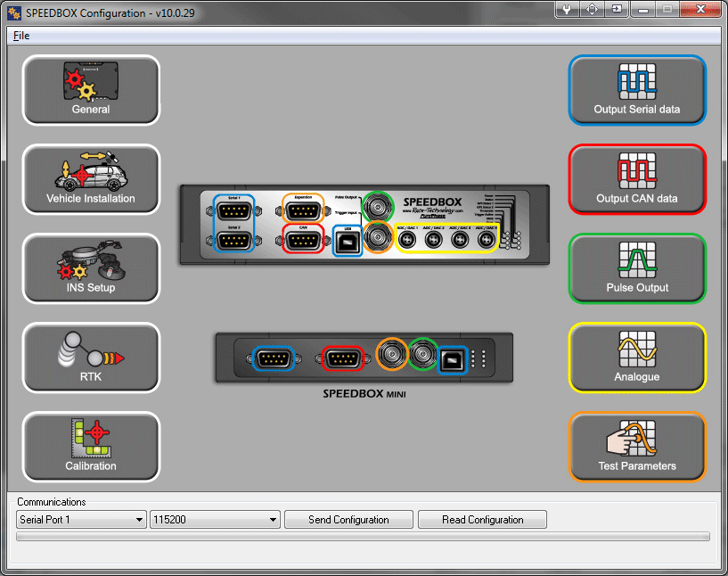This screenshot has width=728, height=576.
Task: Open the Calibration tool
Action: (91, 447)
